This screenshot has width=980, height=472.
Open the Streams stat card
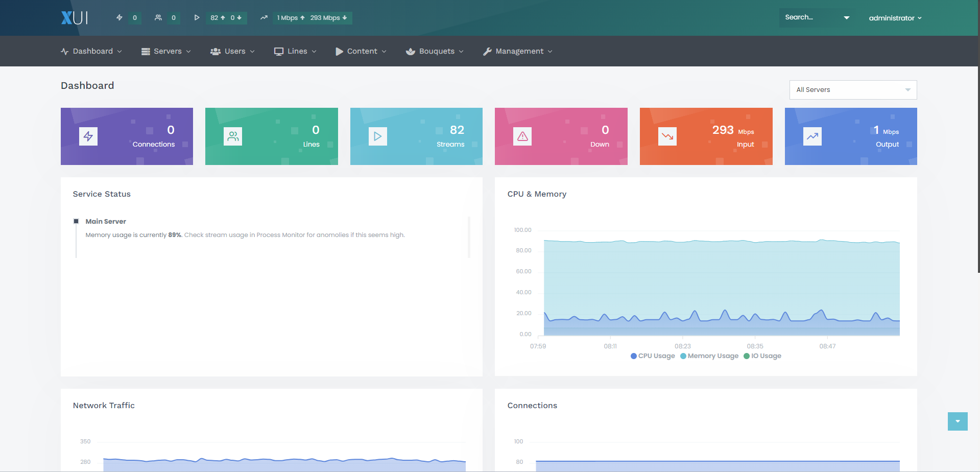[416, 136]
